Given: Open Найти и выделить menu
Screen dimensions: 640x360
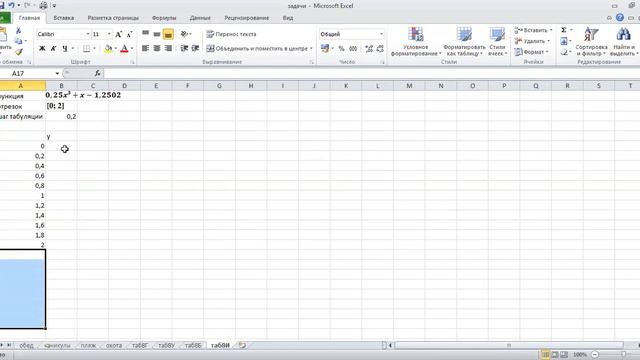Looking at the screenshot, I should [x=623, y=42].
